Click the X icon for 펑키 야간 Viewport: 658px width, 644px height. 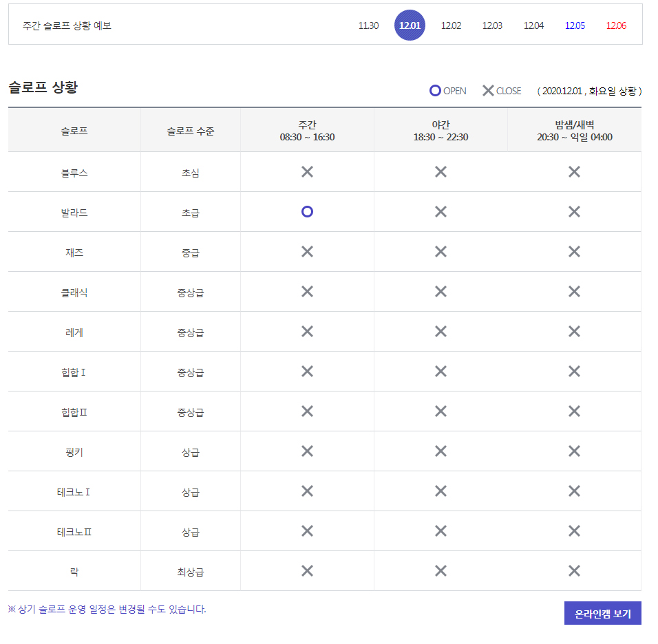pyautogui.click(x=441, y=451)
